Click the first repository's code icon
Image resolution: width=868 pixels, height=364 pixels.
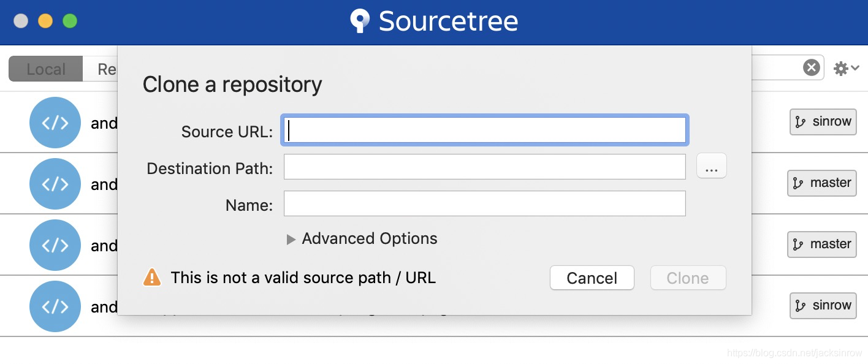pos(55,123)
